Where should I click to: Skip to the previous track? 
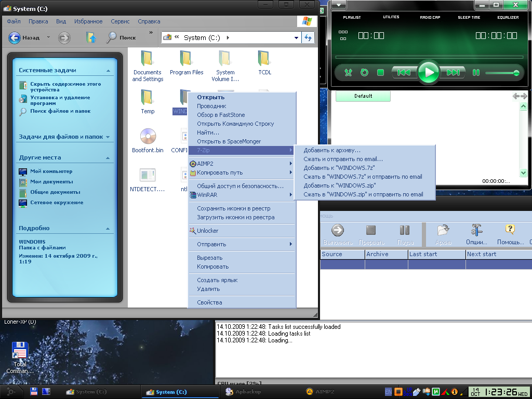[x=404, y=73]
